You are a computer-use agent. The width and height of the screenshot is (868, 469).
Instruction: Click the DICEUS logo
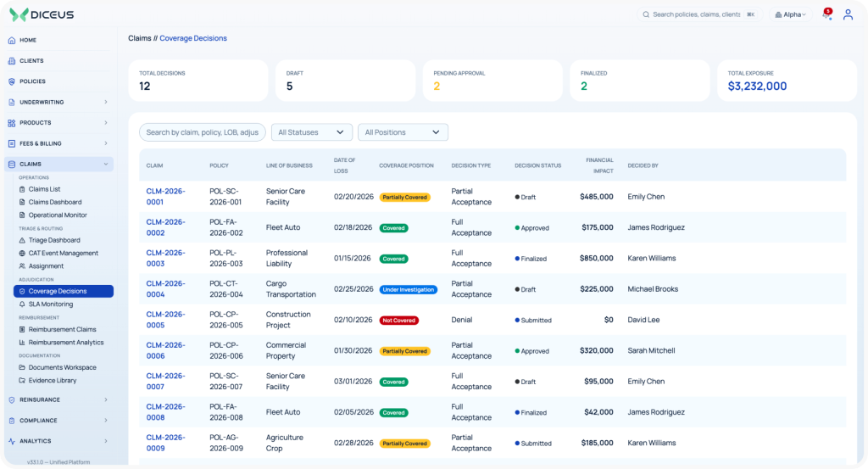coord(42,15)
